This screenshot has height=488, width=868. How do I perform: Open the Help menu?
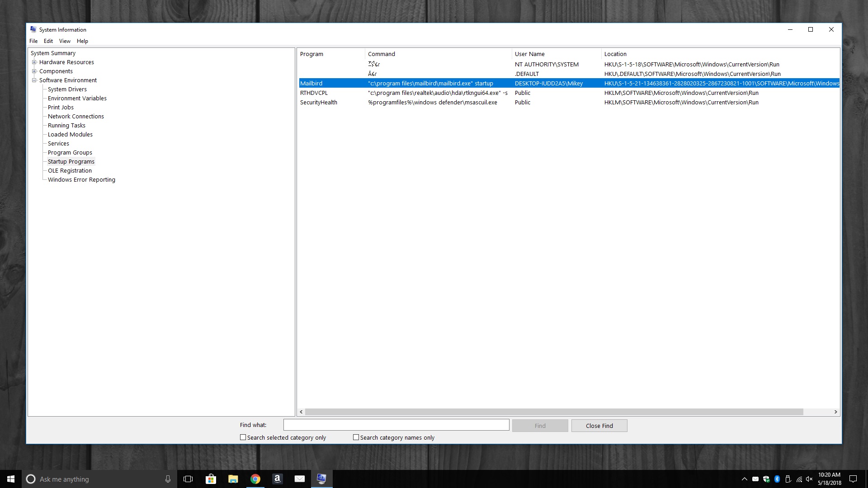[x=82, y=41]
